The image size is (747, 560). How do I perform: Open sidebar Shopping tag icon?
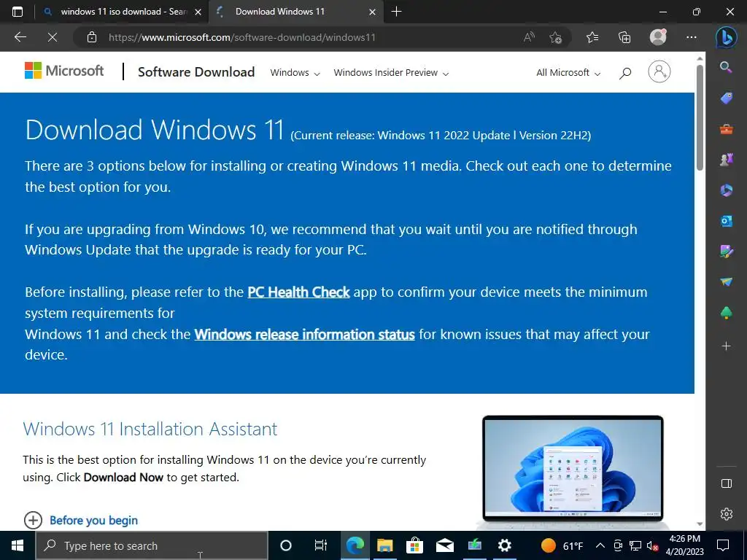[726, 98]
